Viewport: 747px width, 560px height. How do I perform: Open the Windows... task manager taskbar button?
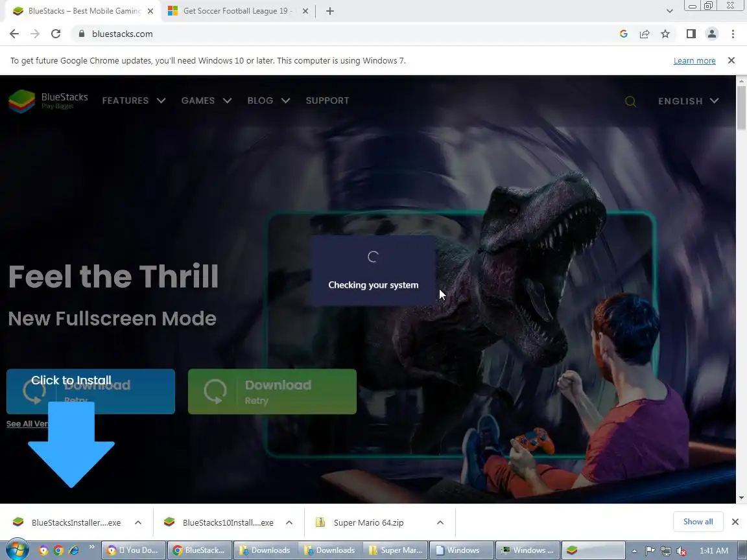click(x=527, y=550)
